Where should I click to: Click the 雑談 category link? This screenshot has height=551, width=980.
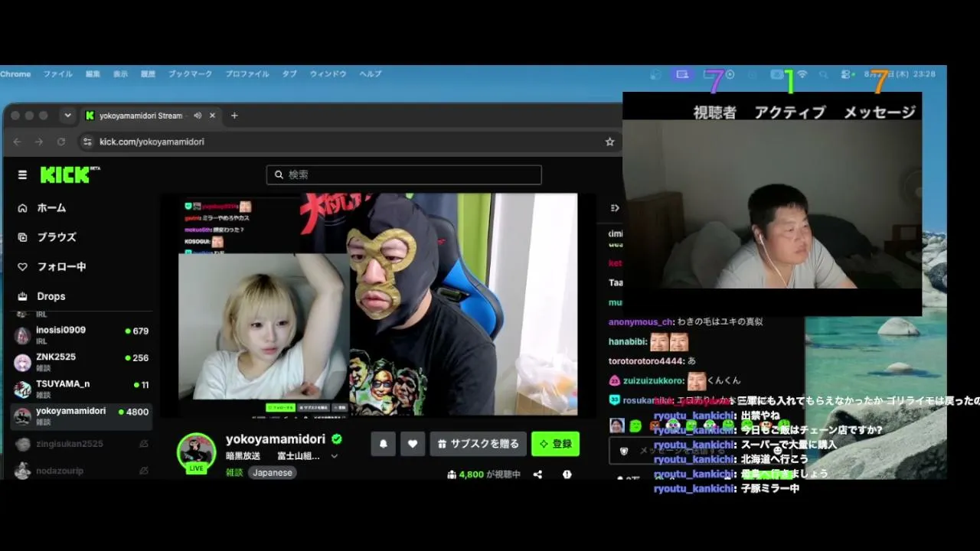(x=234, y=473)
